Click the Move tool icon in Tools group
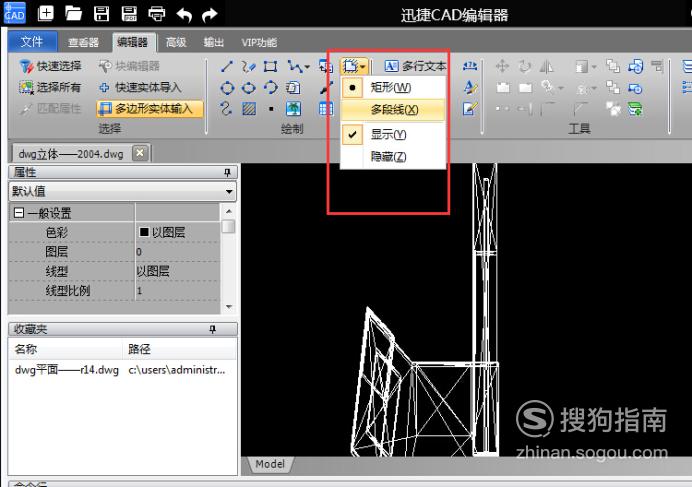The height and width of the screenshot is (487, 692). pyautogui.click(x=502, y=67)
